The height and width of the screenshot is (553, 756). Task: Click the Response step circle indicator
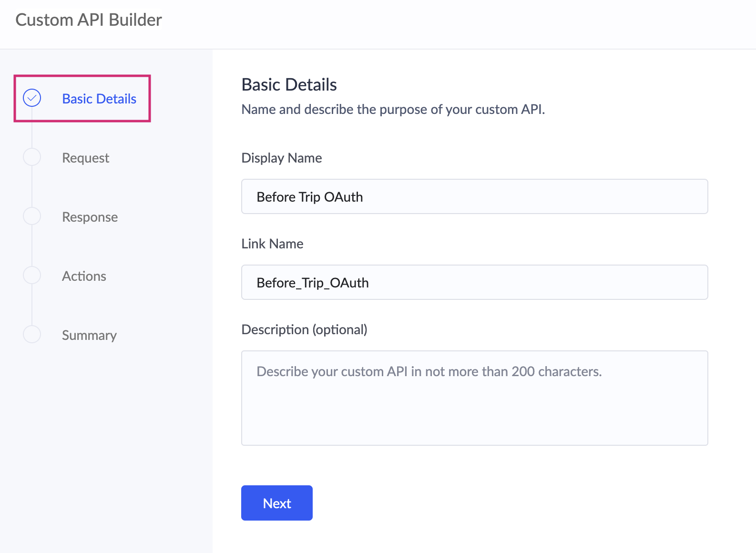[x=32, y=216]
